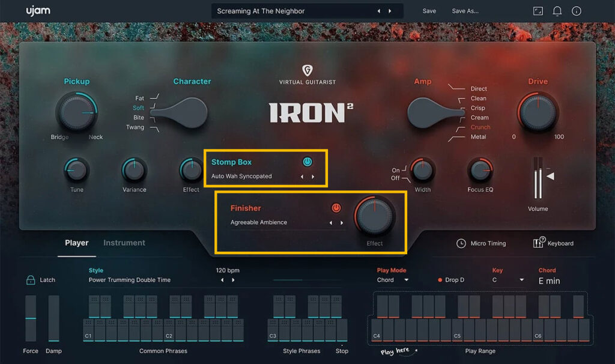The width and height of the screenshot is (615, 364).
Task: Click the Pickup knob
Action: pos(76,112)
